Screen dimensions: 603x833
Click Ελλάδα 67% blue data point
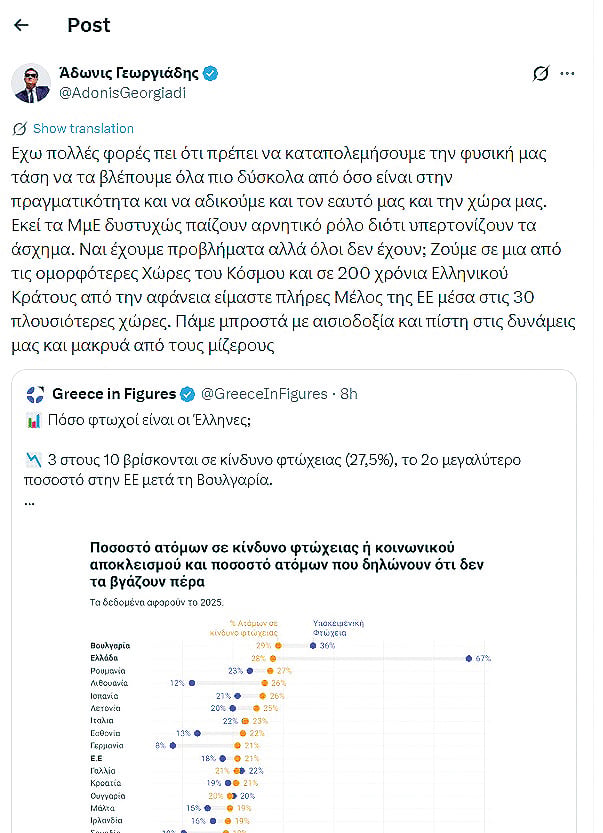(x=469, y=658)
